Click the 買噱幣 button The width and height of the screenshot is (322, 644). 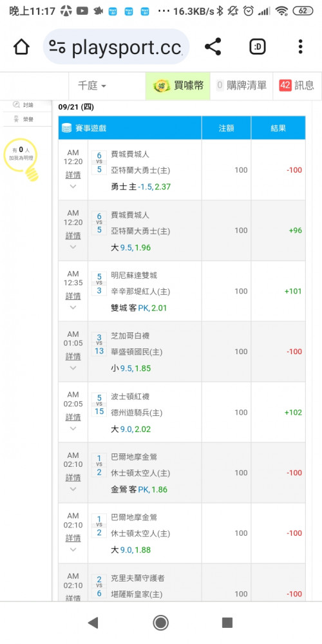pos(178,86)
